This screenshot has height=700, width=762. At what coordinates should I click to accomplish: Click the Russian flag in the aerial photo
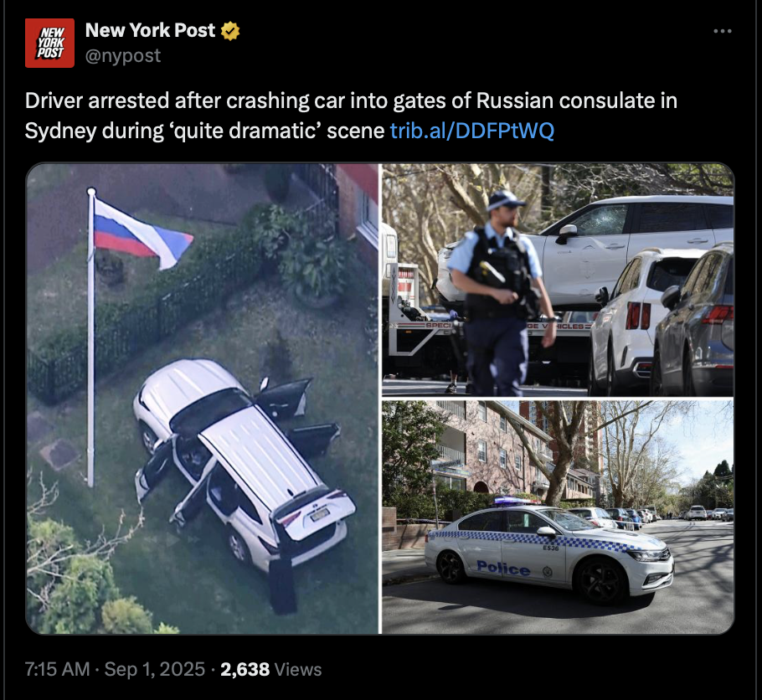[142, 234]
